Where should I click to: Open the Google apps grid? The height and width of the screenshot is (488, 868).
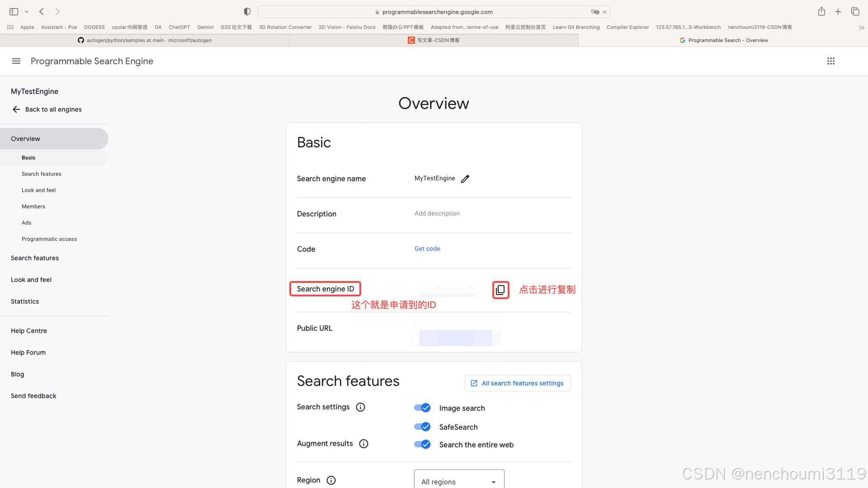click(x=830, y=61)
